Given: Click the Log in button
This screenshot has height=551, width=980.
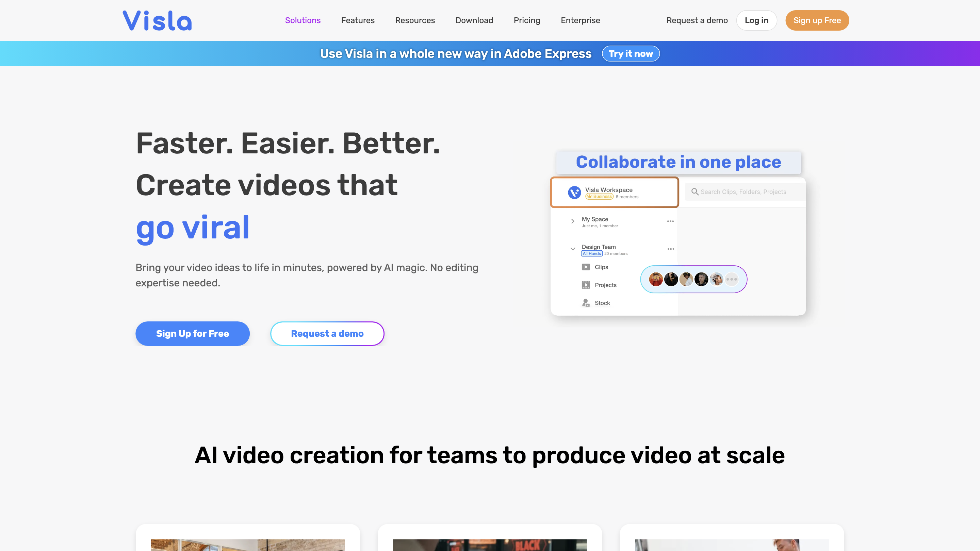Looking at the screenshot, I should point(756,20).
